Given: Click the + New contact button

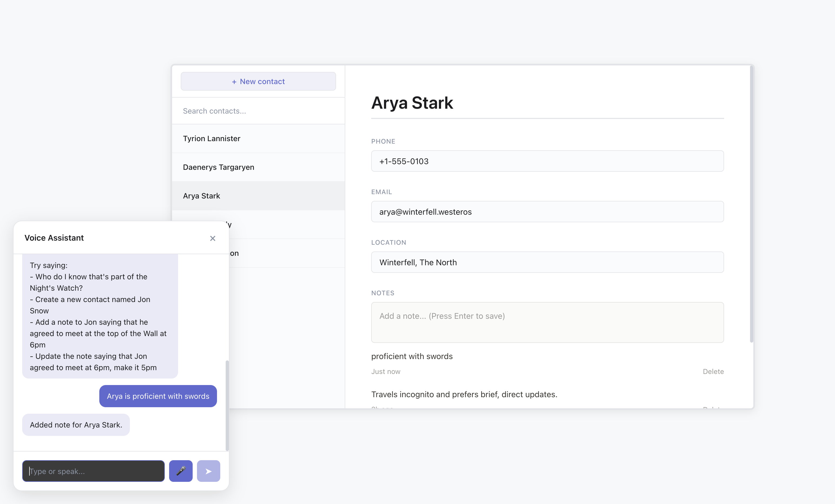Looking at the screenshot, I should [258, 81].
